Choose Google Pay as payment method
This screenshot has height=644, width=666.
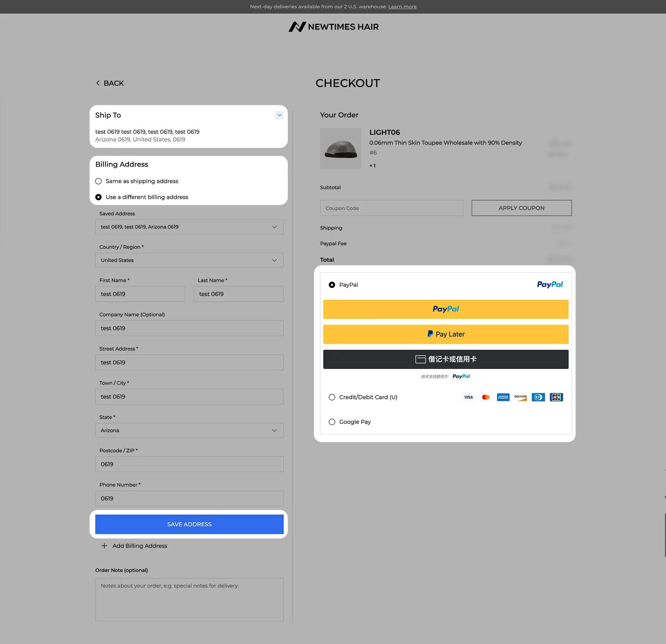click(332, 422)
